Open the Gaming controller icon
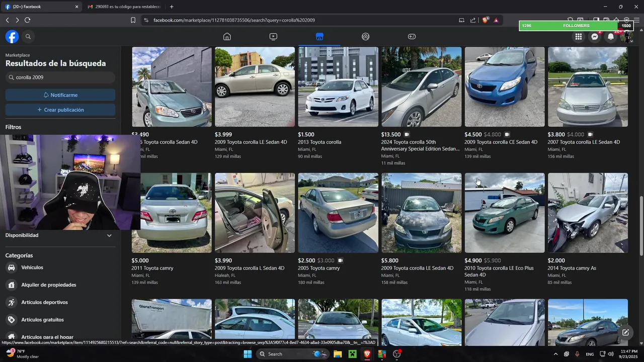 (x=412, y=37)
